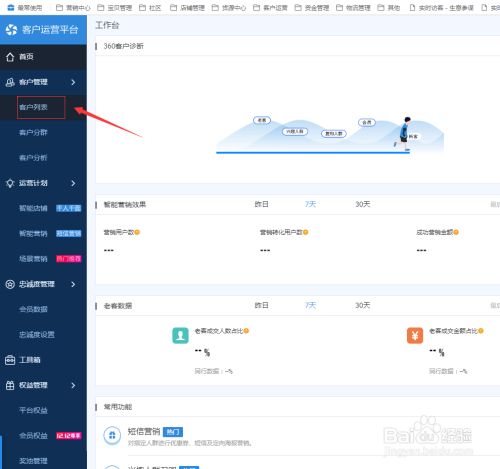The height and width of the screenshot is (469, 500).
Task: Open 忠诚度设置 in the sidebar
Action: pyautogui.click(x=37, y=335)
